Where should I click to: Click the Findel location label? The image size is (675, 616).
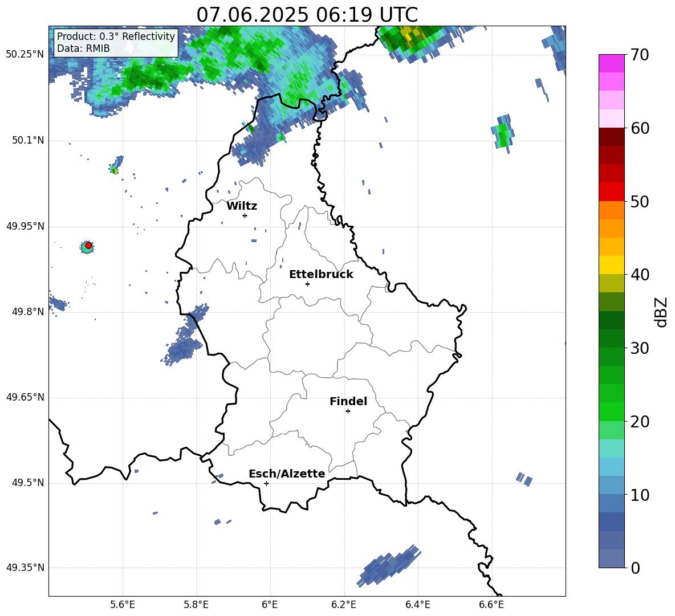348,401
